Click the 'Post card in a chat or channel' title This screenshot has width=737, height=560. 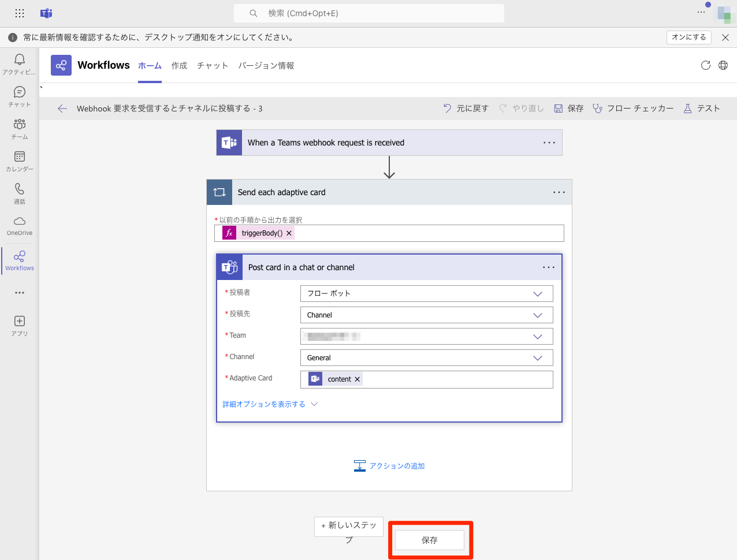(301, 267)
